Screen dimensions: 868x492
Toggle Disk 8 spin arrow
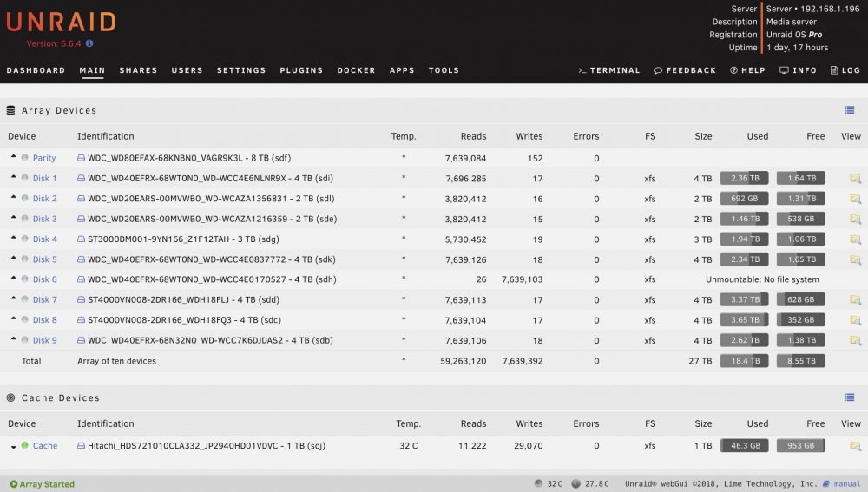(x=13, y=318)
